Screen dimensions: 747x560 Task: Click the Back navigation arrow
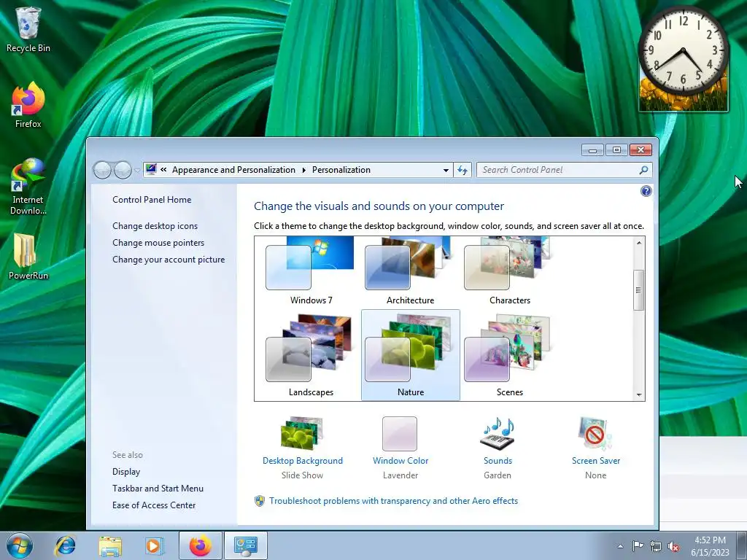click(102, 170)
